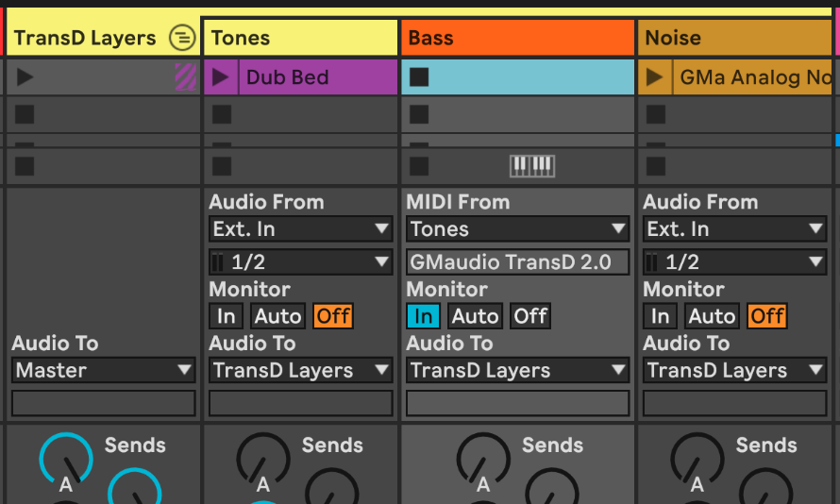Open Tones input channel 1/2 dropdown
This screenshot has height=504, width=840.
300,261
